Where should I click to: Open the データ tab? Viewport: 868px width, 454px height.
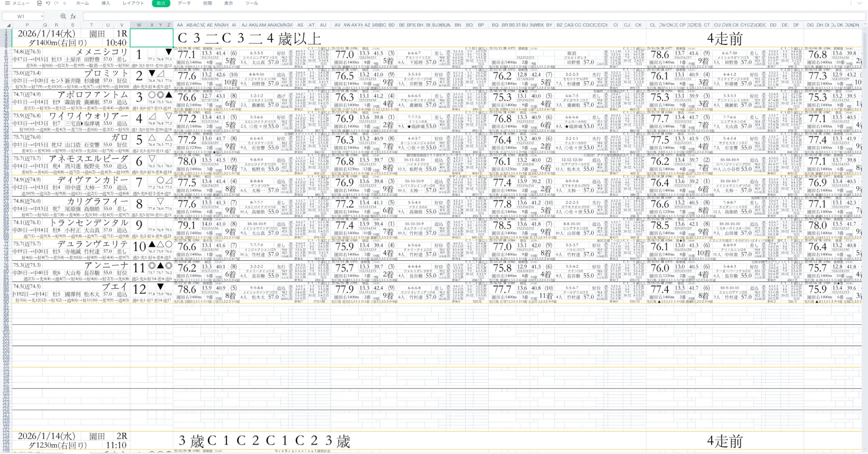[184, 3]
